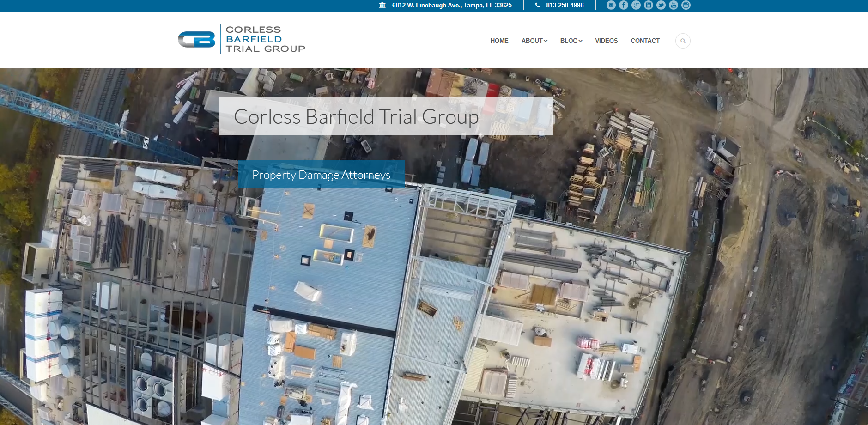Image resolution: width=868 pixels, height=425 pixels.
Task: Open the YouTube social icon
Action: tap(674, 5)
